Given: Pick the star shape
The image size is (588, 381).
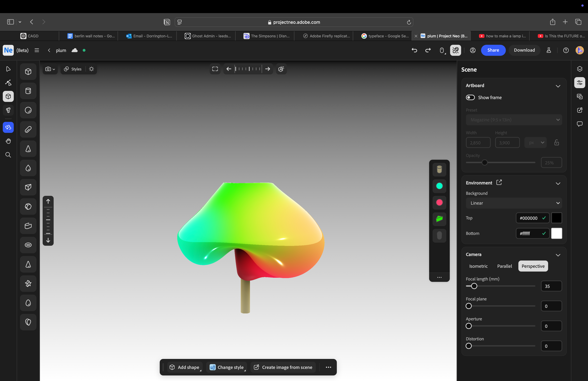Looking at the screenshot, I should (x=28, y=283).
